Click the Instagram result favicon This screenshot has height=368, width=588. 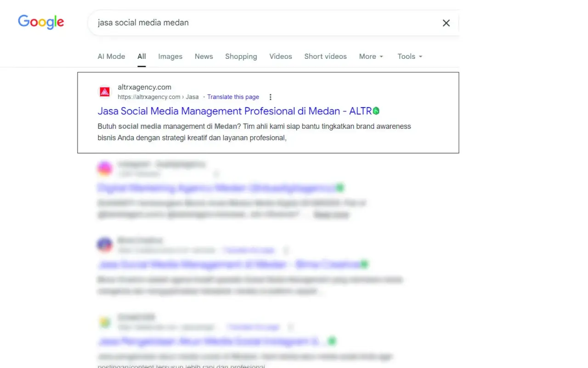[105, 168]
